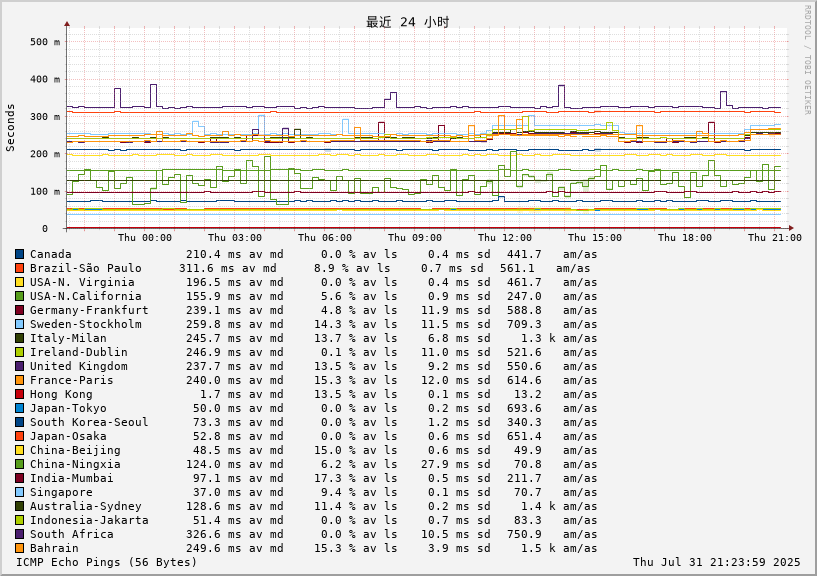Select the "Thu 06:00" time label
Image resolution: width=817 pixels, height=576 pixels.
coord(325,238)
